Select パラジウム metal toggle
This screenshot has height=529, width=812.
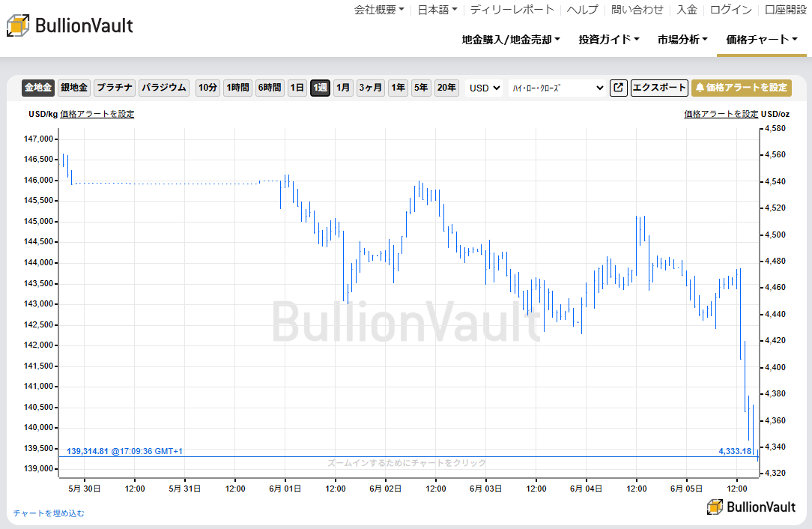click(164, 88)
